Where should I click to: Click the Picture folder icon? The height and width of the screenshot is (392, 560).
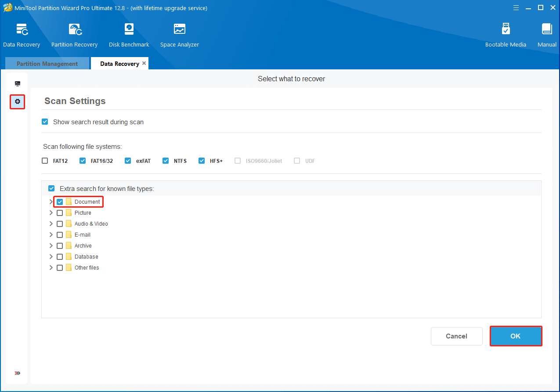pos(69,213)
